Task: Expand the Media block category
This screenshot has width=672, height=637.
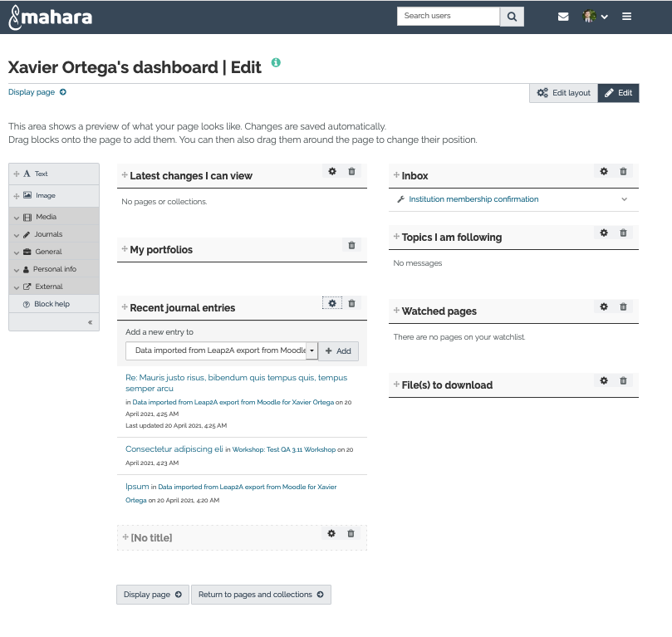Action: click(54, 217)
